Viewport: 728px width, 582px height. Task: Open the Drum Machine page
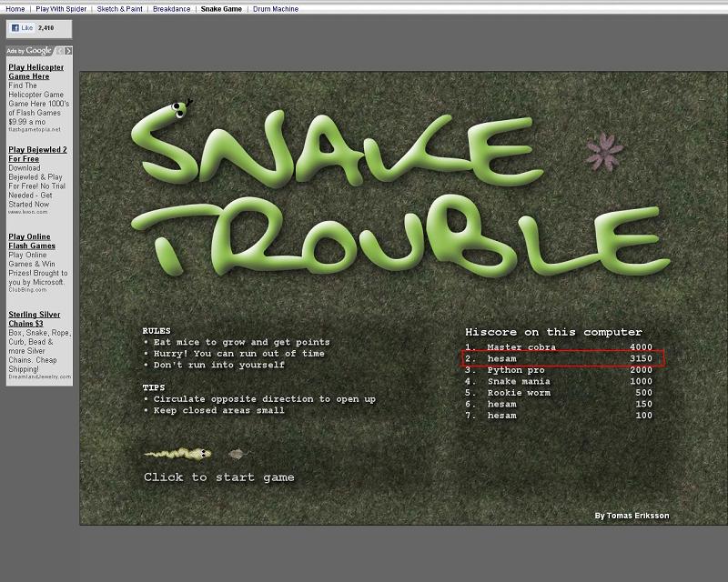tap(276, 9)
